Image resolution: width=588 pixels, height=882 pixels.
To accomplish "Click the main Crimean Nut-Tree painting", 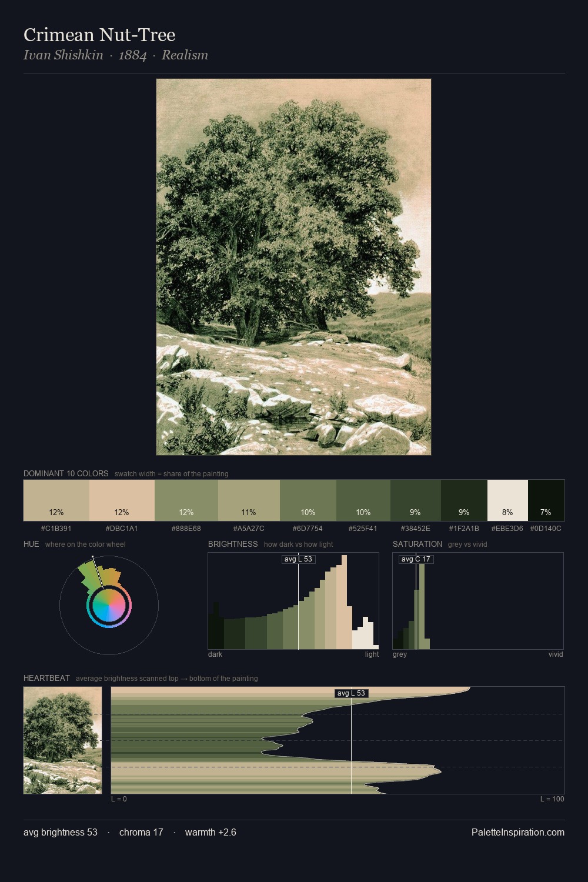I will click(293, 267).
